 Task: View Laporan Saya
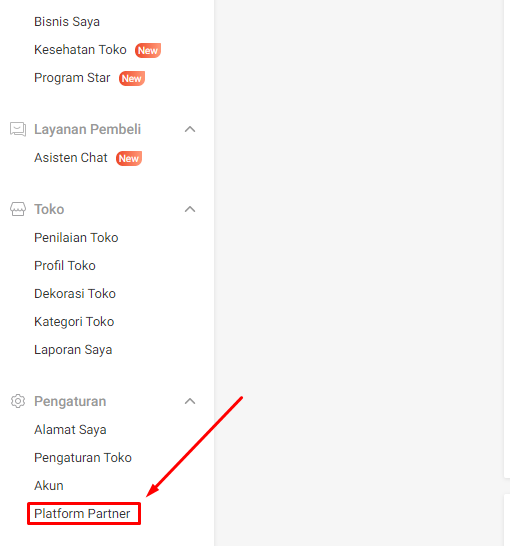tap(73, 350)
